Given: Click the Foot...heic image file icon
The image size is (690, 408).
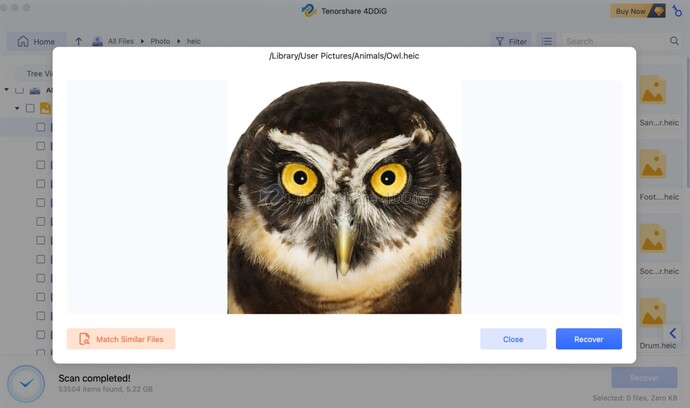Looking at the screenshot, I should 653,165.
